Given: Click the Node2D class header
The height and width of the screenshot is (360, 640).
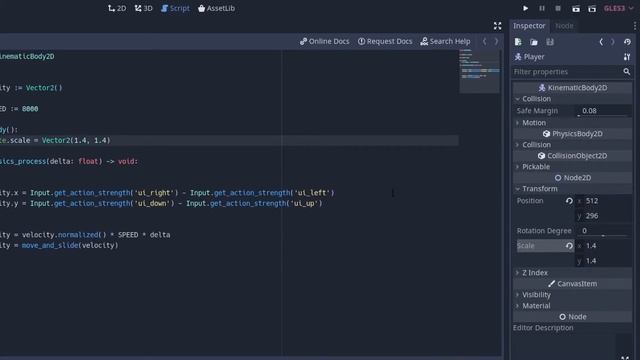Looking at the screenshot, I should click(572, 178).
